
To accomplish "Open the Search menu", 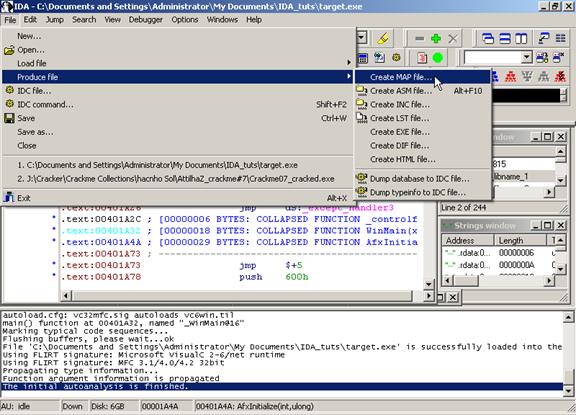I will click(x=84, y=19).
